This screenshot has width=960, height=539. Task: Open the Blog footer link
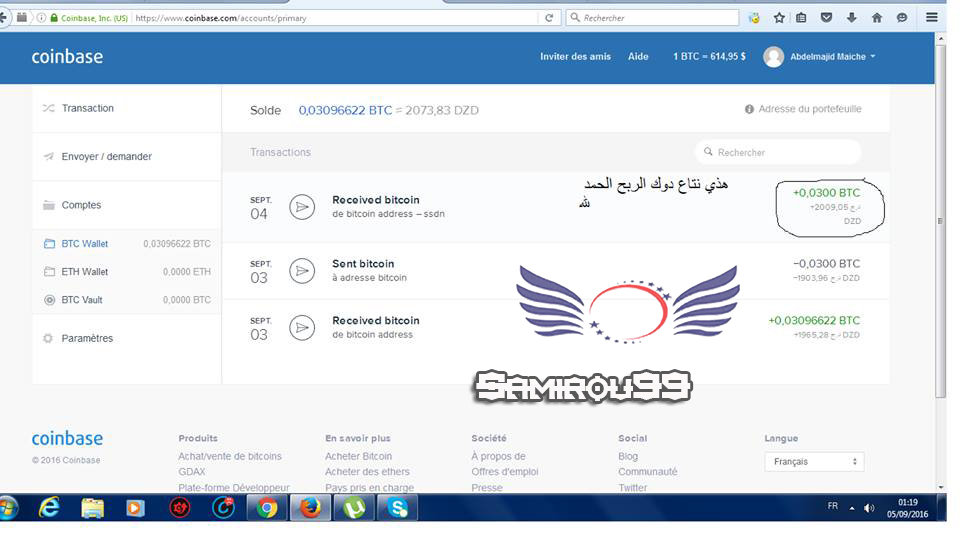(628, 456)
